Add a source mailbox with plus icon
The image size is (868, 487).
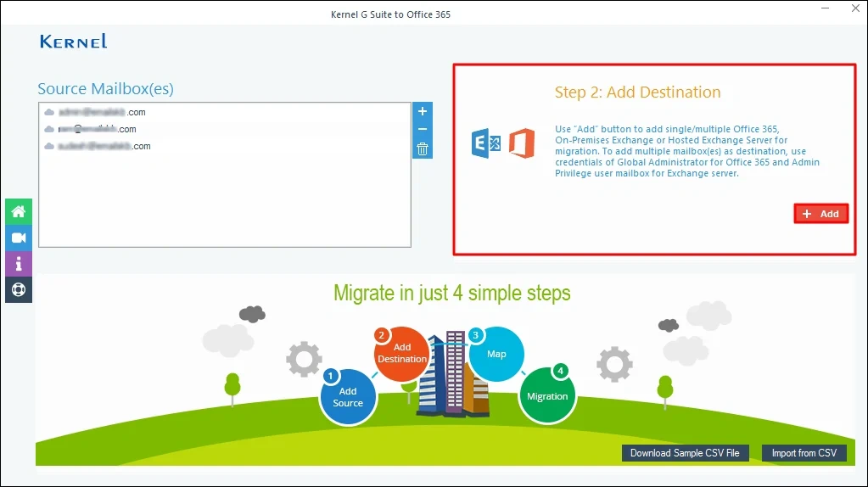423,112
